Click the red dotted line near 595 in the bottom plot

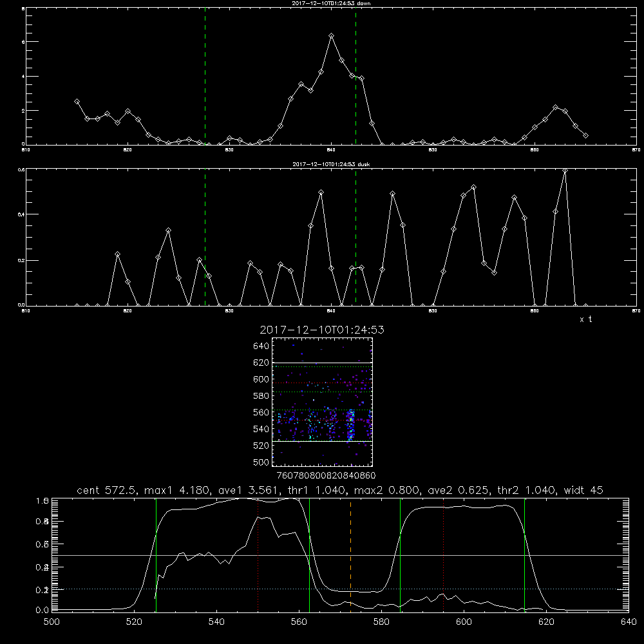[x=444, y=554]
